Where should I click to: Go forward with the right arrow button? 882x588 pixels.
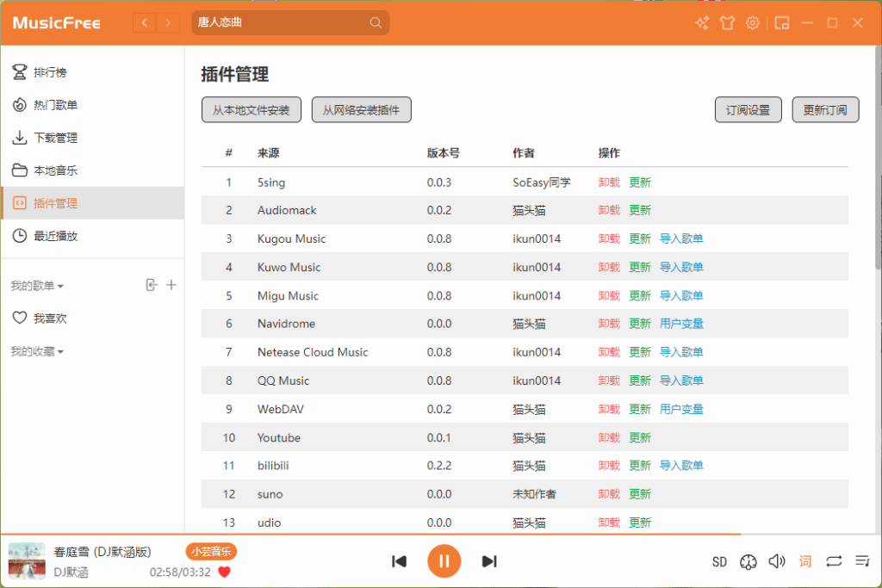point(168,22)
